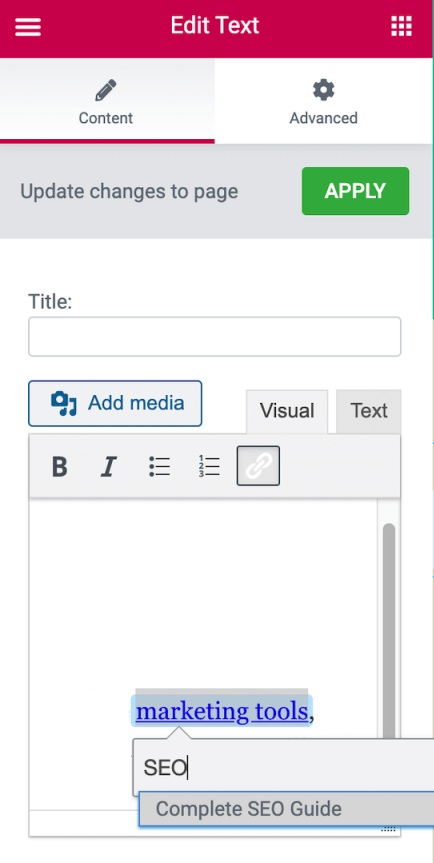Screen dimensions: 434x863
Task: Select the Text editor tab
Action: pos(369,411)
